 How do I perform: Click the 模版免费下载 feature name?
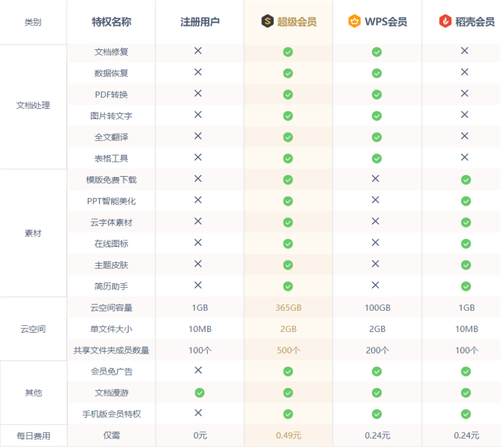tap(111, 180)
